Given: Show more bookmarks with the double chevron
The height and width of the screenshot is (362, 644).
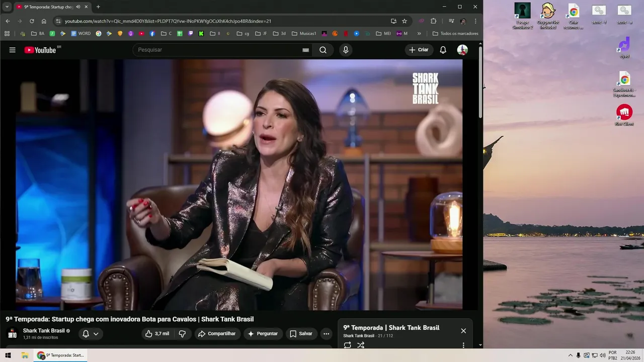Looking at the screenshot, I should click(x=419, y=34).
